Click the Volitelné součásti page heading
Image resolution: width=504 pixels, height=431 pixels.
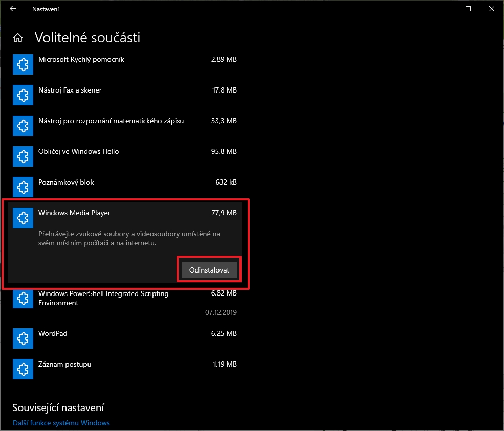click(x=87, y=37)
